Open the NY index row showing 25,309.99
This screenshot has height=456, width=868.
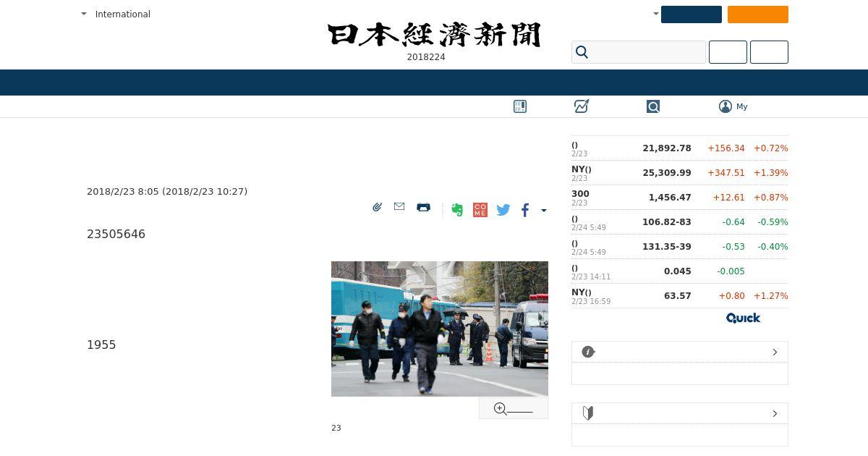(x=680, y=173)
